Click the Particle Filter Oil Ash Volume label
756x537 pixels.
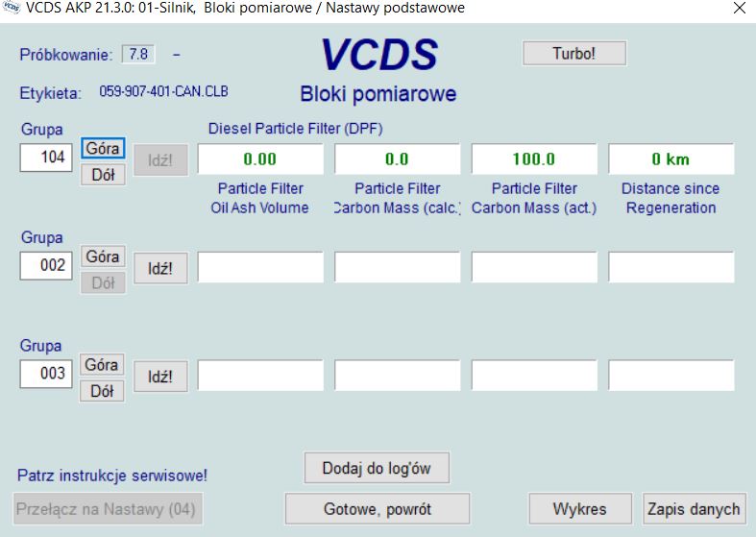tap(260, 198)
